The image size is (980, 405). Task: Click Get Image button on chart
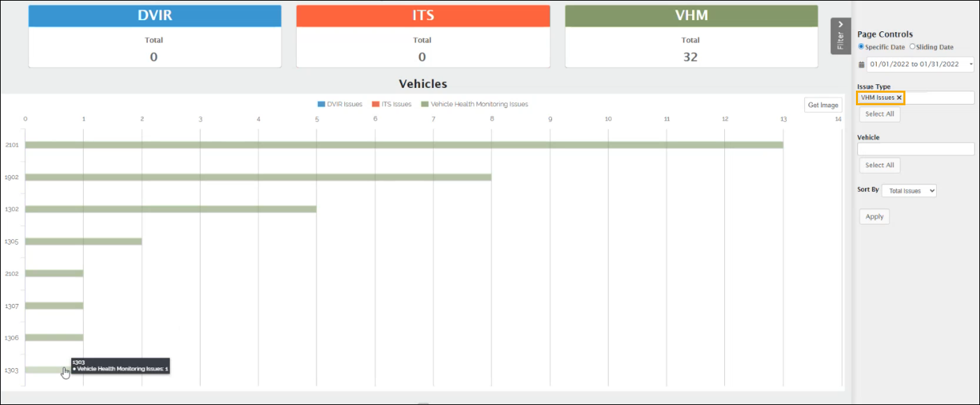pos(822,105)
